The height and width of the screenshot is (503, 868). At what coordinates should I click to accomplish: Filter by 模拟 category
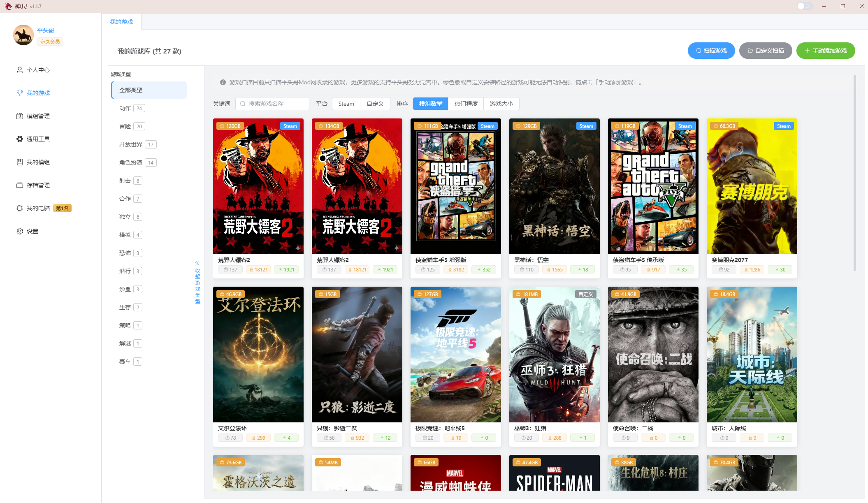(131, 235)
